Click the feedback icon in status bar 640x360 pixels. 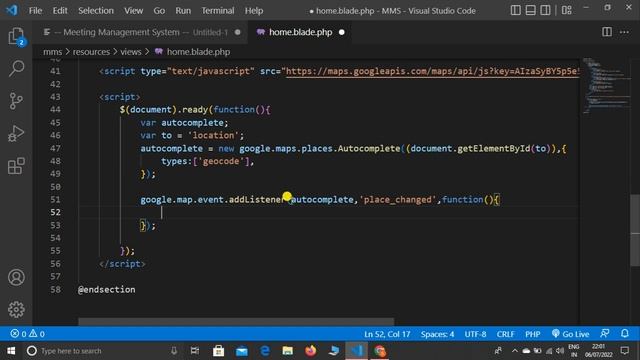click(605, 333)
